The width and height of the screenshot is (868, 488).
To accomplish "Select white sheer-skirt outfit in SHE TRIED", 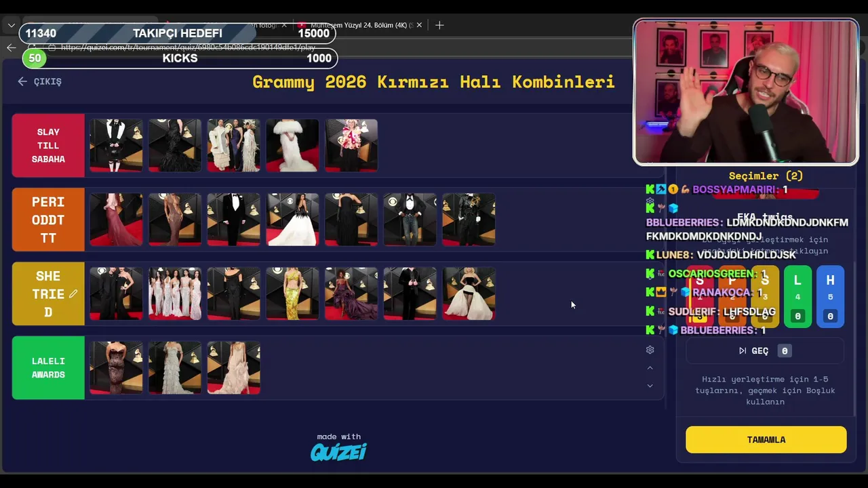I will 469,293.
